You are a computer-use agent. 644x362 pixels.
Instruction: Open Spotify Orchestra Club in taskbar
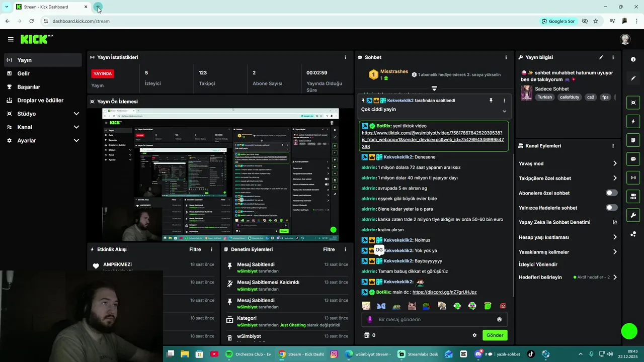248,354
